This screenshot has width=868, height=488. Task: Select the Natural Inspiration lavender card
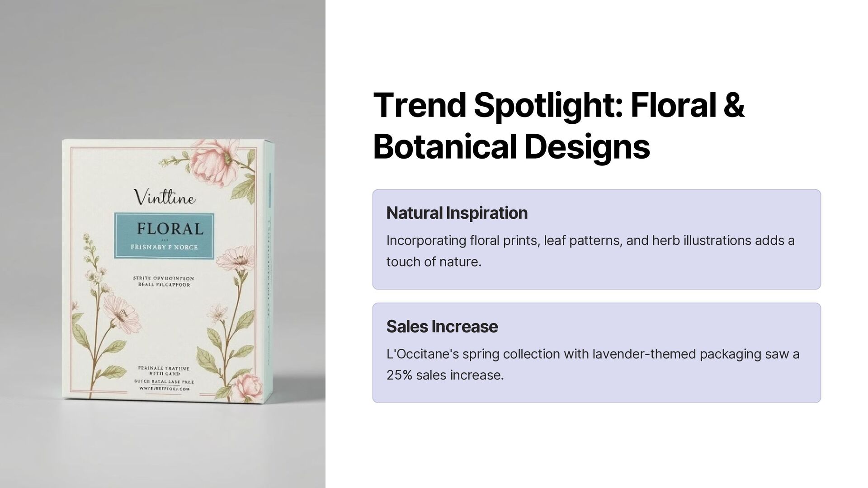[x=596, y=239]
